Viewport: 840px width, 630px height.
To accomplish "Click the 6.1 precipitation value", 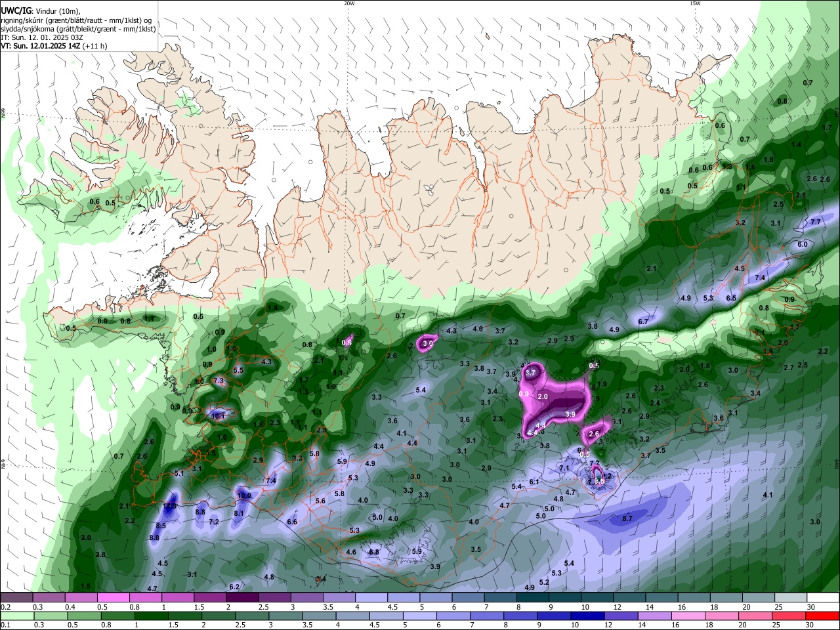I will click(x=534, y=482).
